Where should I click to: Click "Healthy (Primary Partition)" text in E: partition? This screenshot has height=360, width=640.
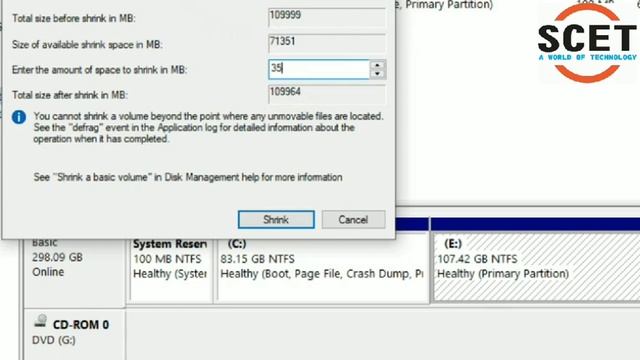503,273
